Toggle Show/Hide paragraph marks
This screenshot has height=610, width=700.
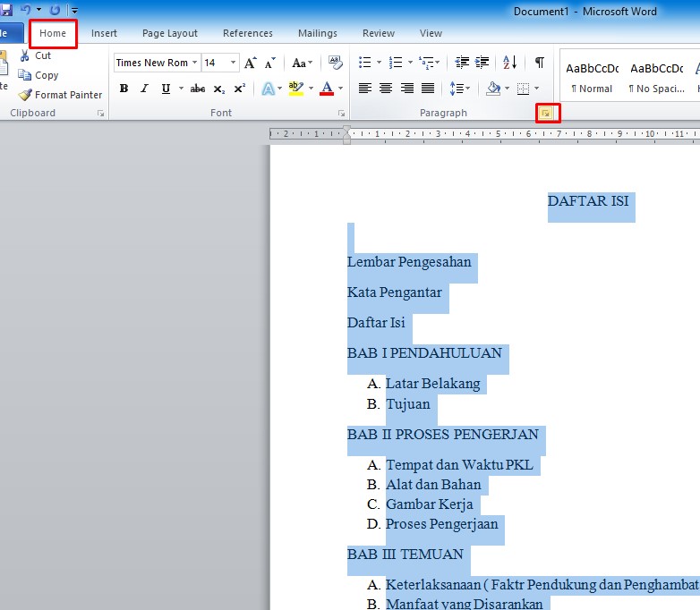coord(539,63)
